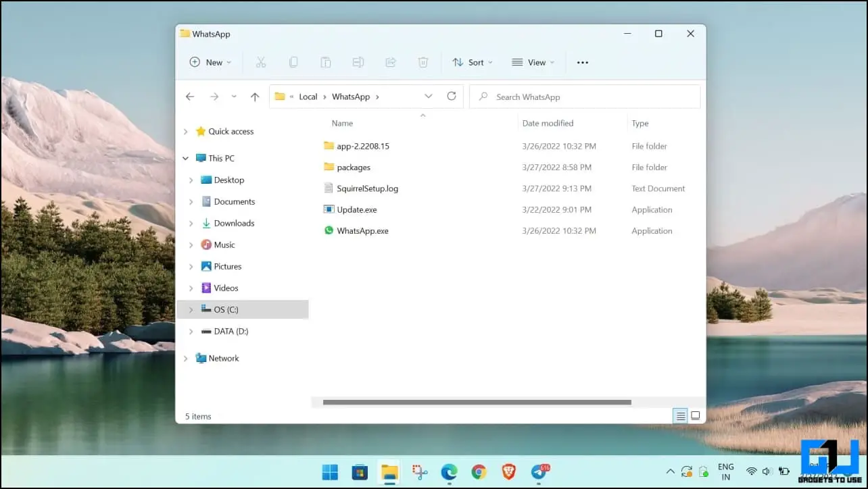868x489 pixels.
Task: Open Microsoft Store from taskbar
Action: tap(360, 472)
